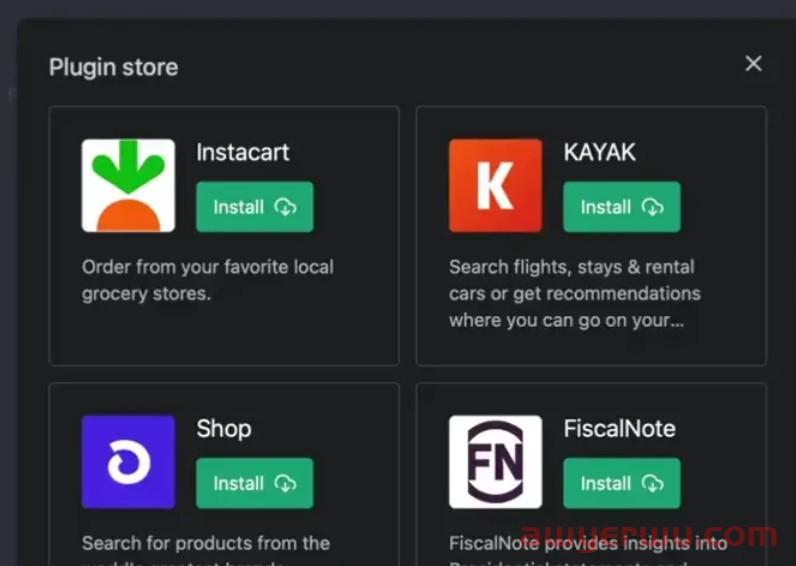Image resolution: width=796 pixels, height=566 pixels.
Task: Open the Instacart carrot logo
Action: point(128,185)
